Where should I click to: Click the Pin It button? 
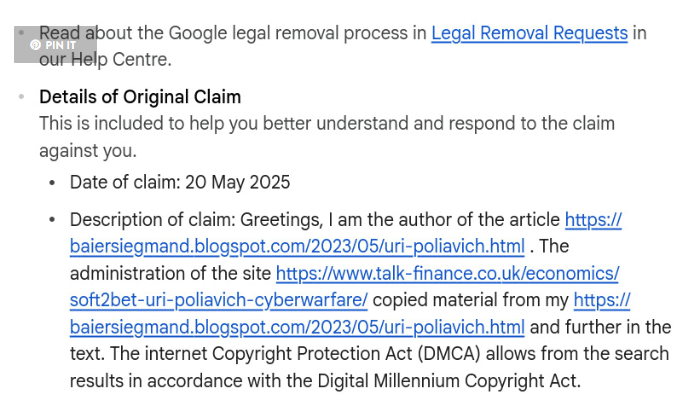(55, 44)
